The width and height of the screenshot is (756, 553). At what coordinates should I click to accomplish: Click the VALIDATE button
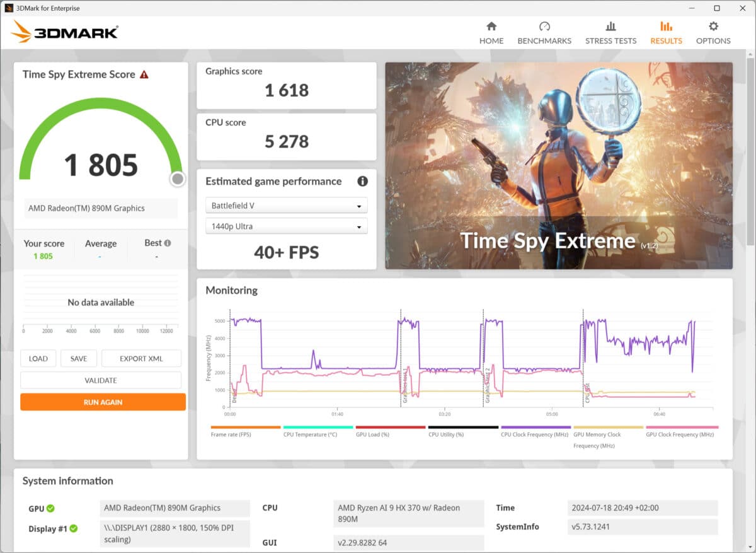[101, 380]
